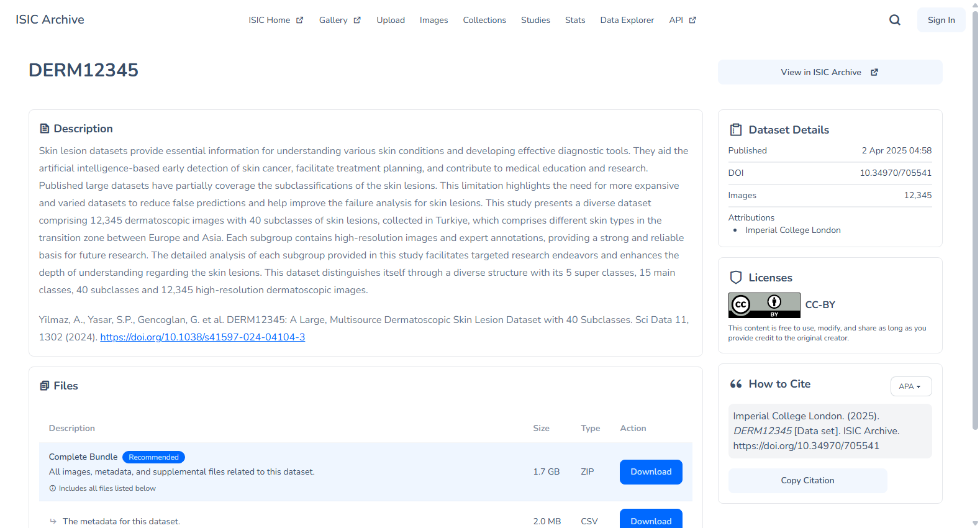Click the info icon beside Includes all files
980x528 pixels.
(x=53, y=488)
